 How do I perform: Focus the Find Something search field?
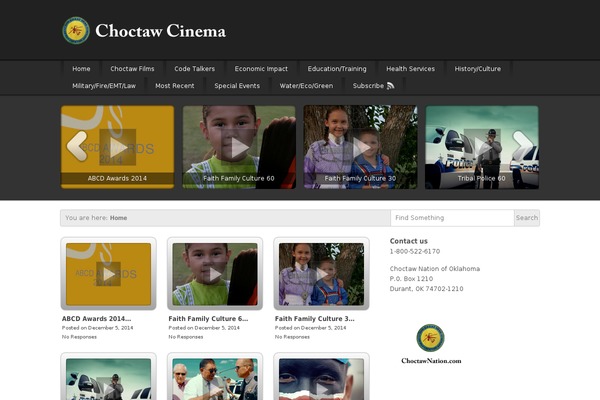(452, 218)
